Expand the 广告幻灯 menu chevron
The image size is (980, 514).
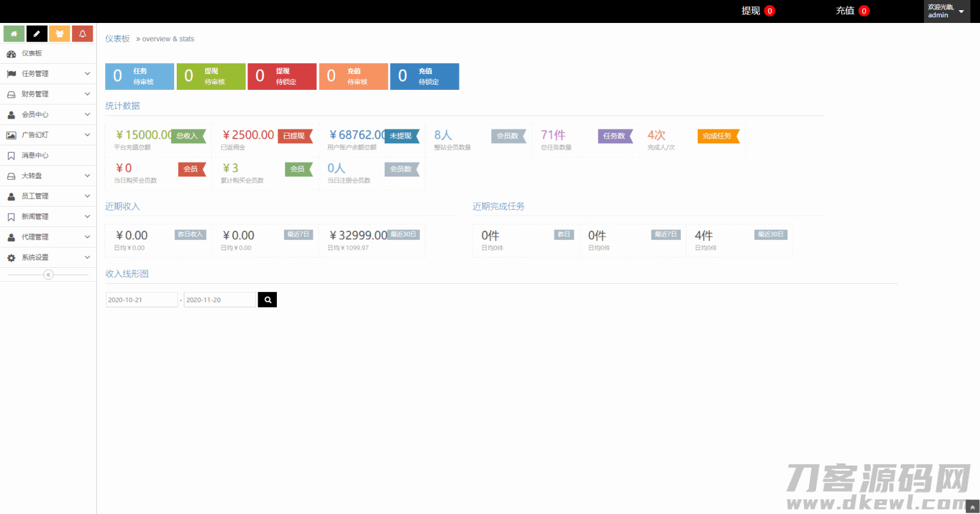pos(87,135)
